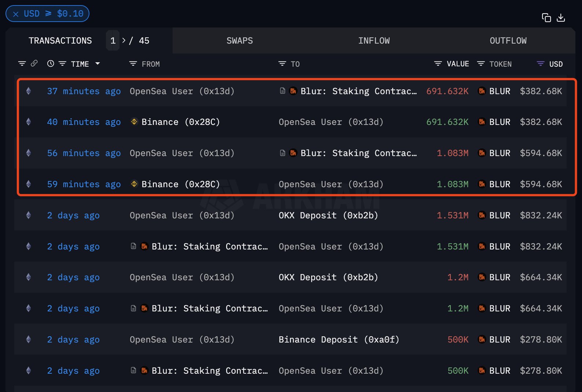Open OKX Deposit (0xb2b) in 1.531M row
Viewport: 582px width, 392px height.
[328, 215]
